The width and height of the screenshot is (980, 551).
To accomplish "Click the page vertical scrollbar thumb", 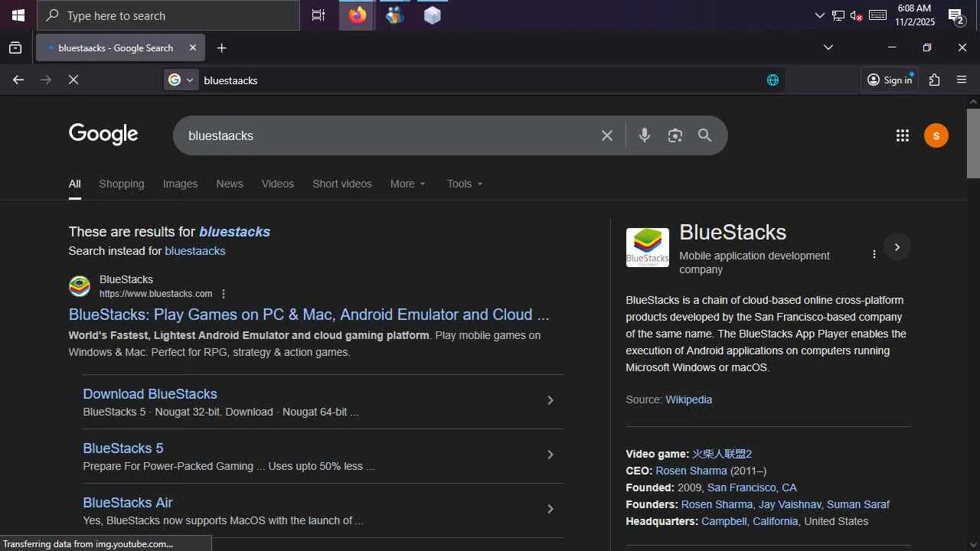I will 974,143.
